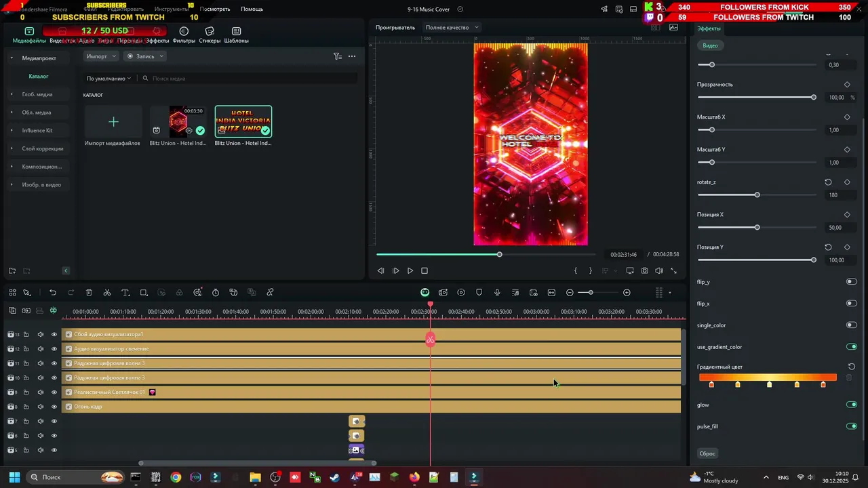Add keyframe for Прозрачность

click(847, 85)
